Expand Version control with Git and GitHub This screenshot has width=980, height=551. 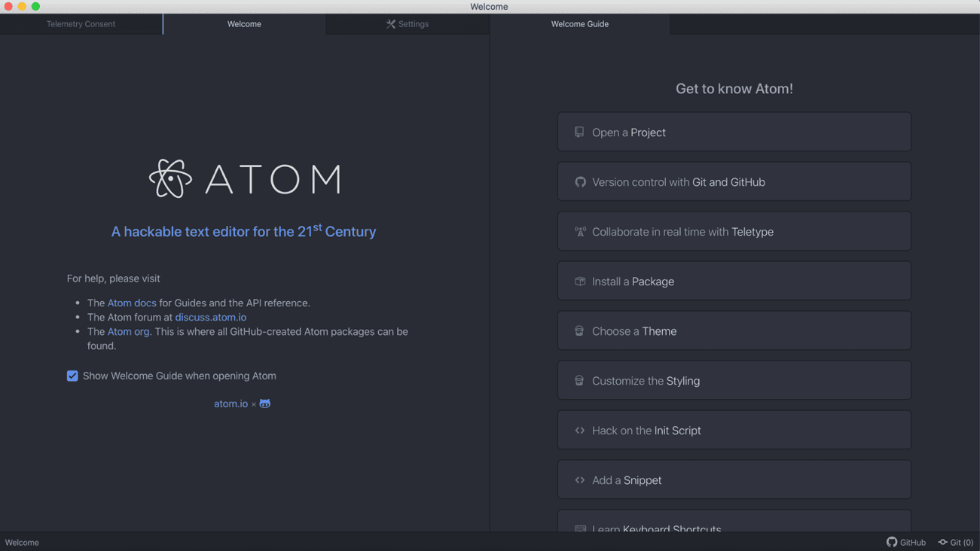pos(734,181)
